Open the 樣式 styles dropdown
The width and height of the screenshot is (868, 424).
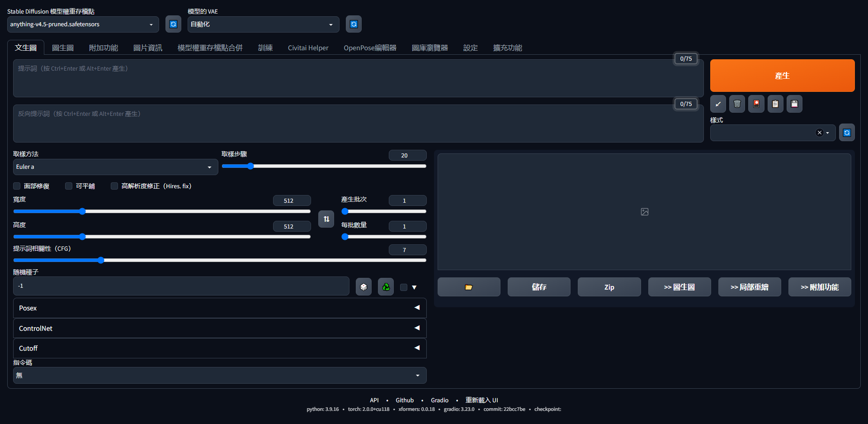773,133
